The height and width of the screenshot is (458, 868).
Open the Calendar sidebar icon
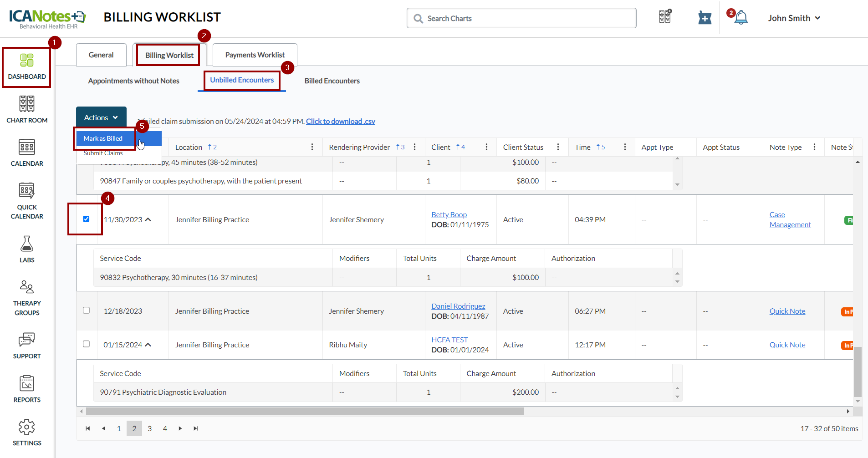point(27,153)
